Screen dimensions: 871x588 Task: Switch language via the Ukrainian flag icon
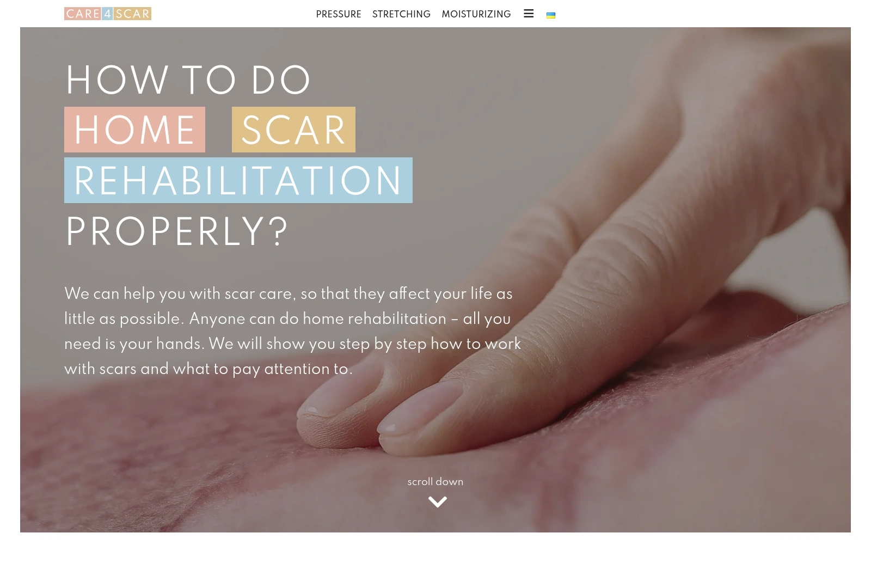point(551,15)
